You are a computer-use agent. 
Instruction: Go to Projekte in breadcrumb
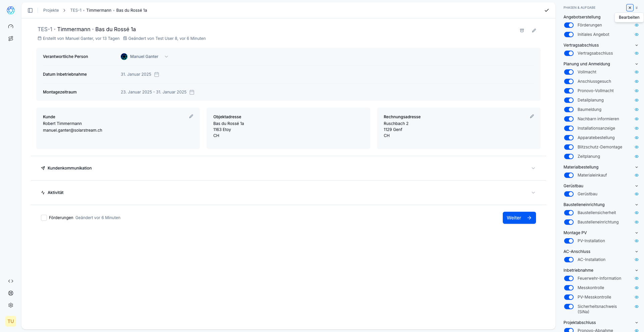[51, 10]
